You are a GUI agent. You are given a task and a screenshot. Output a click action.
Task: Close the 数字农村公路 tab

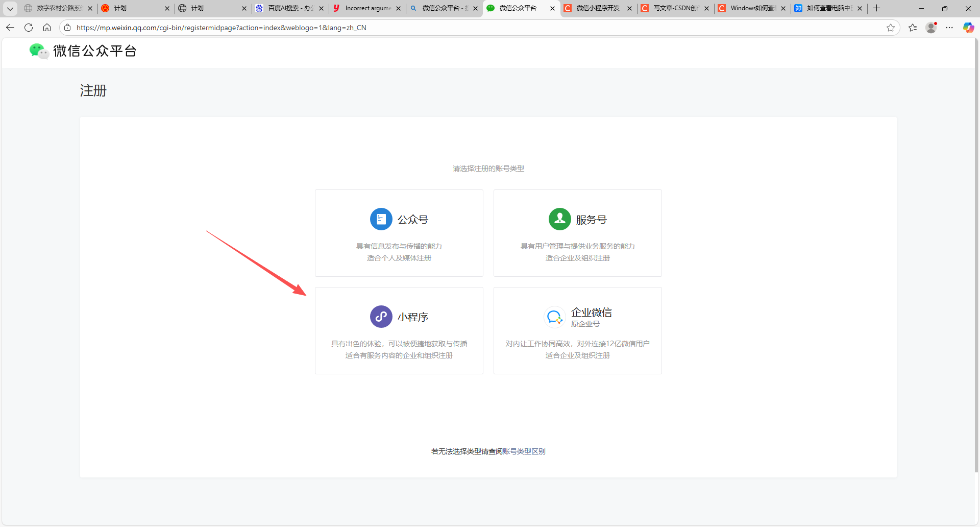(90, 8)
